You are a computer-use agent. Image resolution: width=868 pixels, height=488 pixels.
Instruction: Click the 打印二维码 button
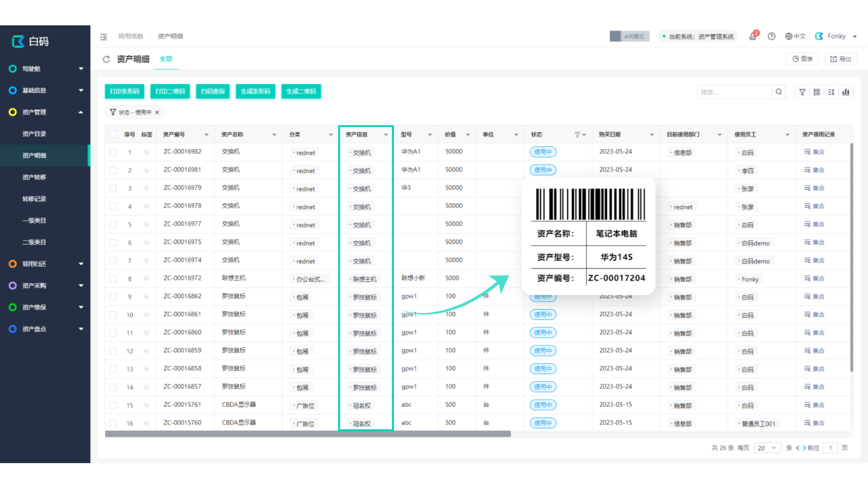170,91
